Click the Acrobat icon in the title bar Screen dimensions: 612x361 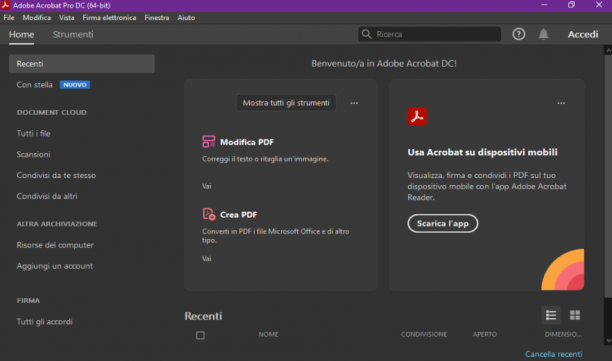[x=5, y=5]
